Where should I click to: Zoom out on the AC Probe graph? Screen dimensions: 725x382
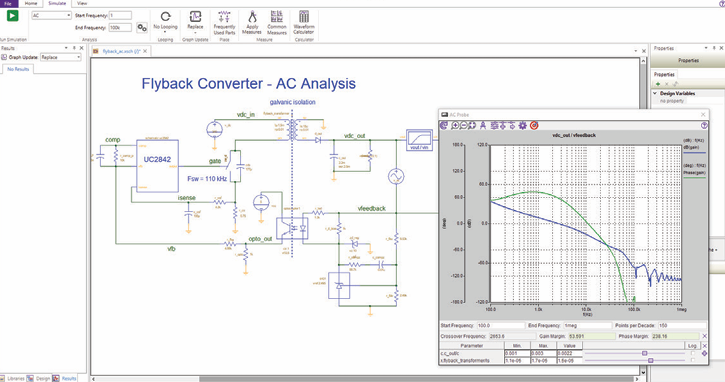[463, 125]
